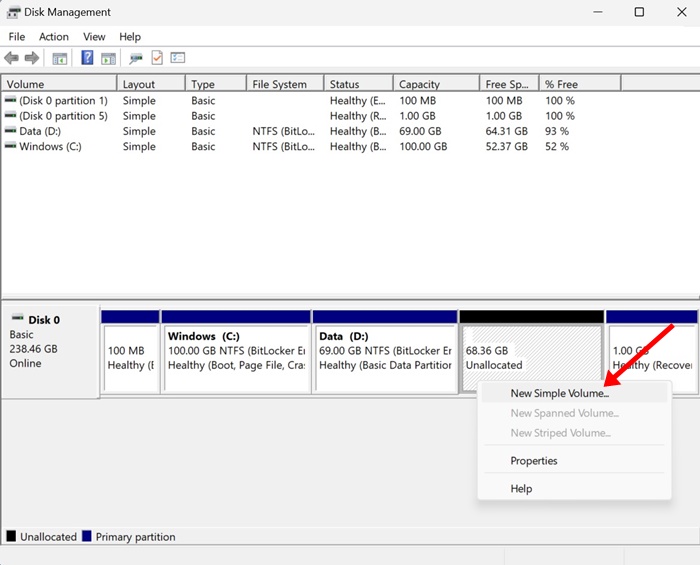
Task: Click the Back arrow toolbar icon
Action: pos(11,58)
